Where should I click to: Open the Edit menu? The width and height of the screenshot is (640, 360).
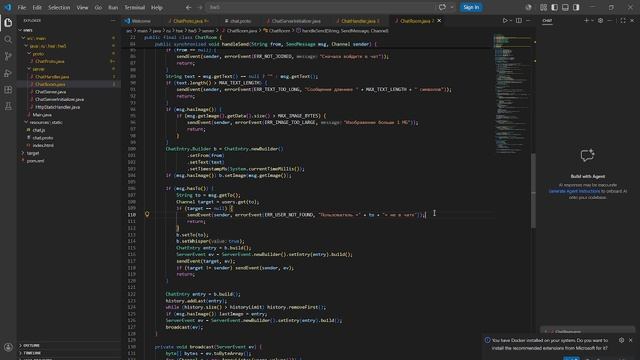pyautogui.click(x=37, y=7)
